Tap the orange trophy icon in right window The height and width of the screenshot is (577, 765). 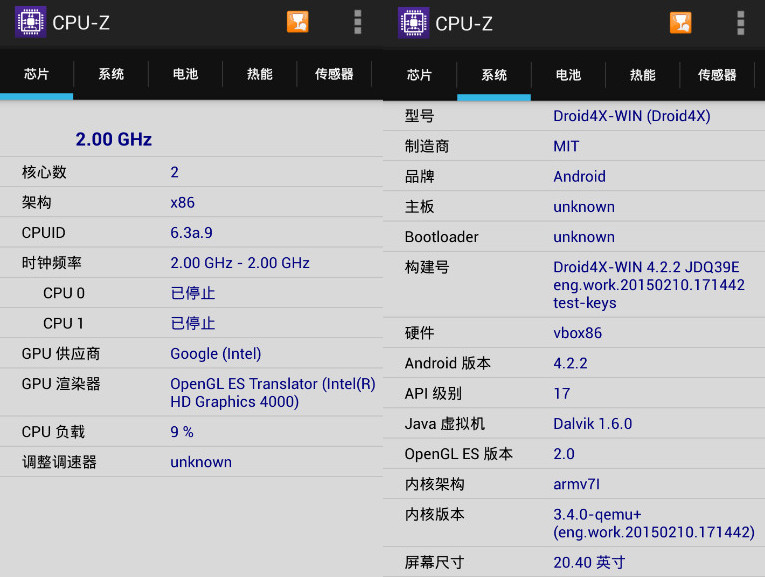click(681, 22)
